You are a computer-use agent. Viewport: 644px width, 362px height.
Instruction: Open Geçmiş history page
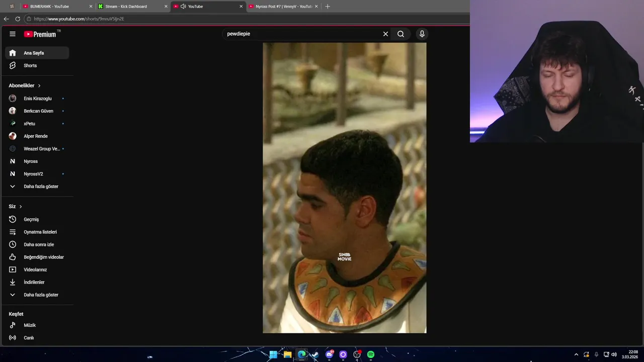37,219
